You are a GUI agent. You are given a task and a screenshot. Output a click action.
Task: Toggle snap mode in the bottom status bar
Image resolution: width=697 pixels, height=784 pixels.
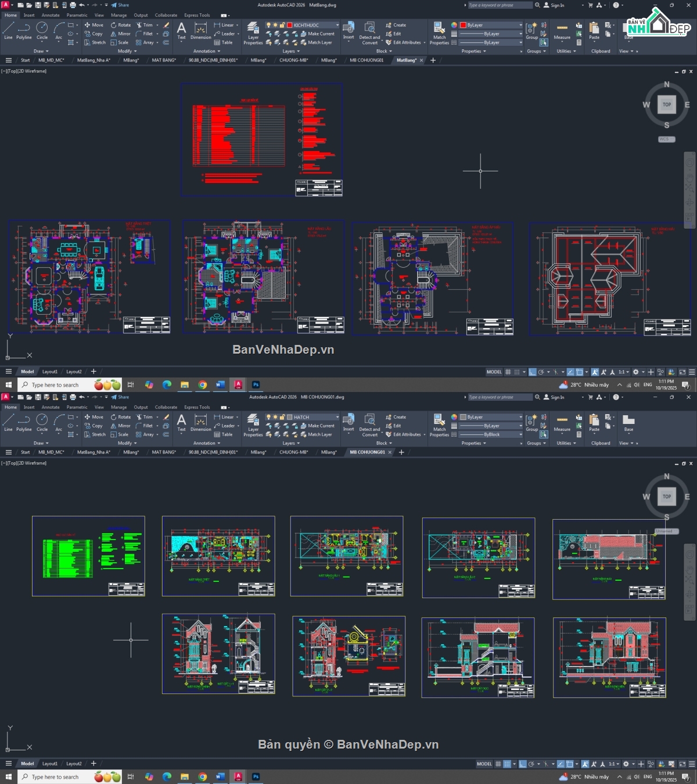pyautogui.click(x=507, y=764)
